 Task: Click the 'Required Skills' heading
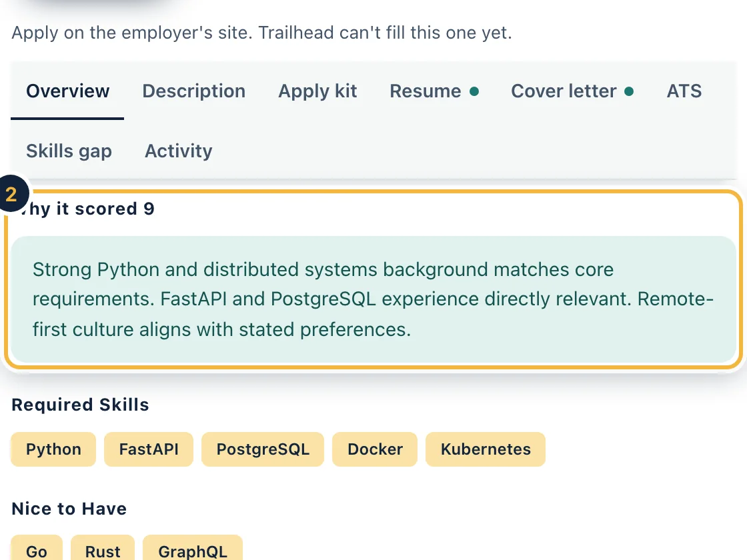pyautogui.click(x=80, y=405)
